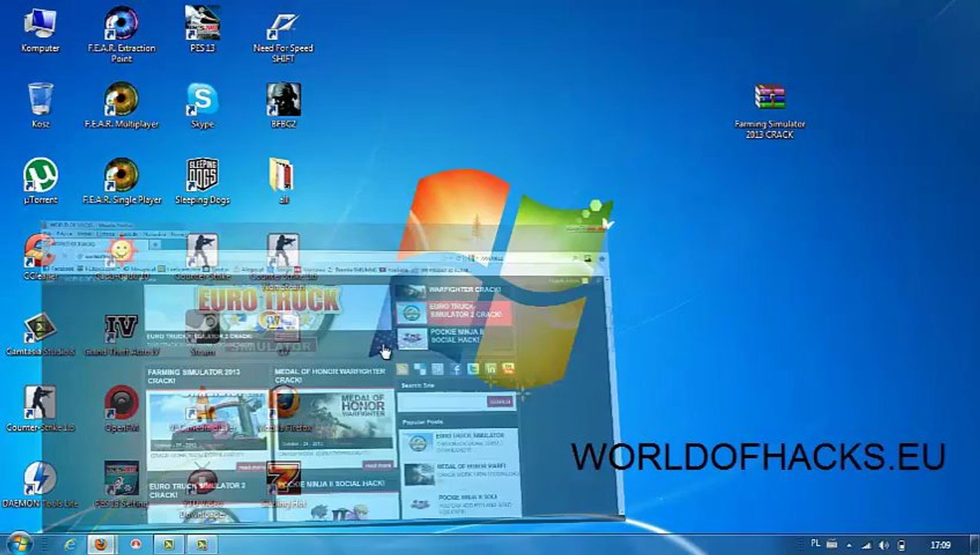Screen dimensions: 980x555
Task: Click the site Search button
Action: click(500, 402)
